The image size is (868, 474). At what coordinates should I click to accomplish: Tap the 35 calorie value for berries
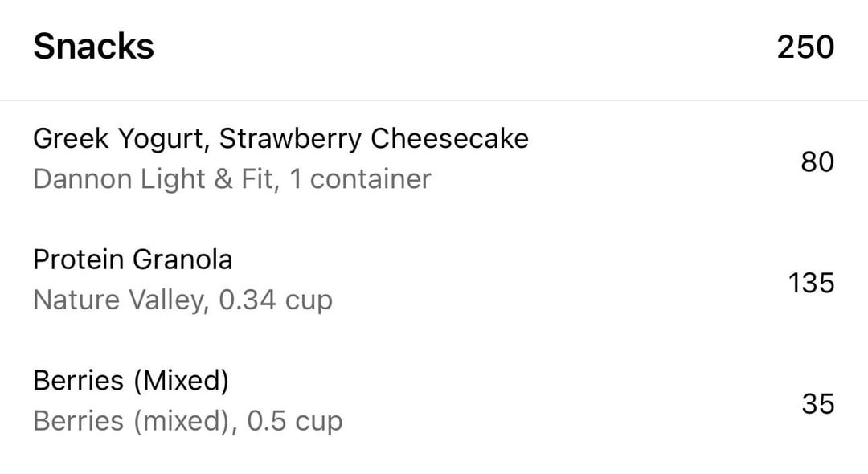coord(817,404)
